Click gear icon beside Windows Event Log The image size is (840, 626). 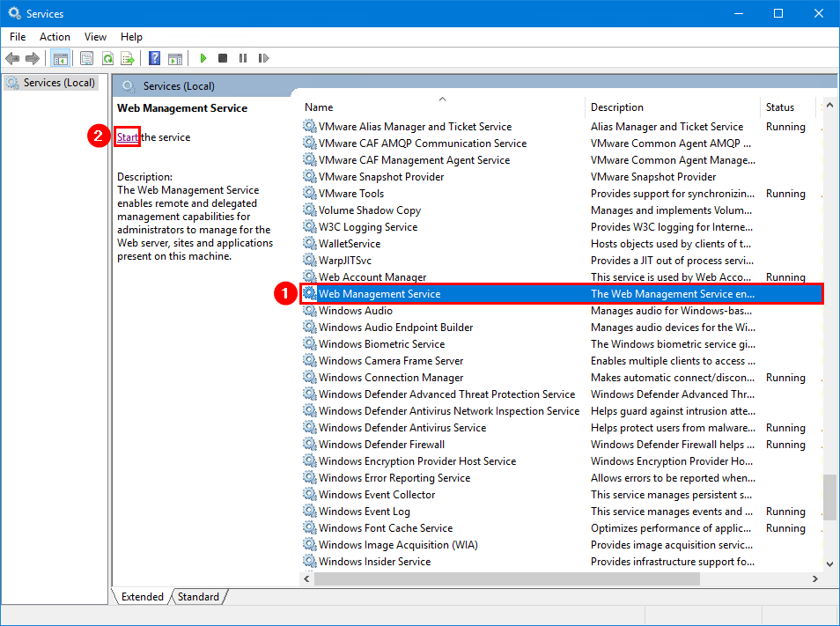click(310, 511)
